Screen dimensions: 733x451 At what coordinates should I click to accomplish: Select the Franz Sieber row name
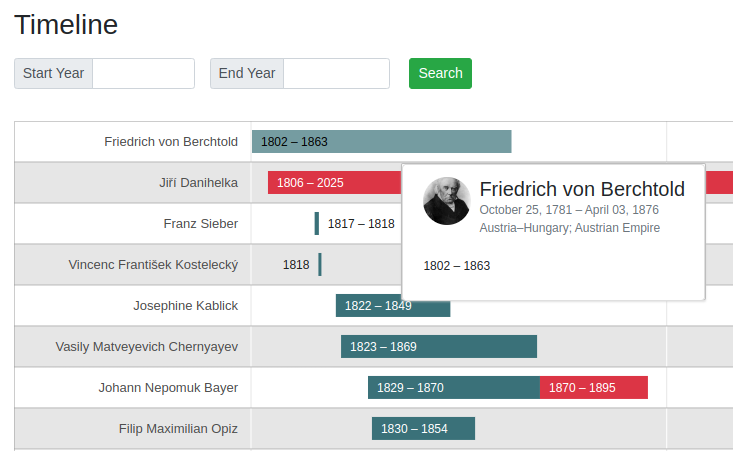click(x=200, y=224)
